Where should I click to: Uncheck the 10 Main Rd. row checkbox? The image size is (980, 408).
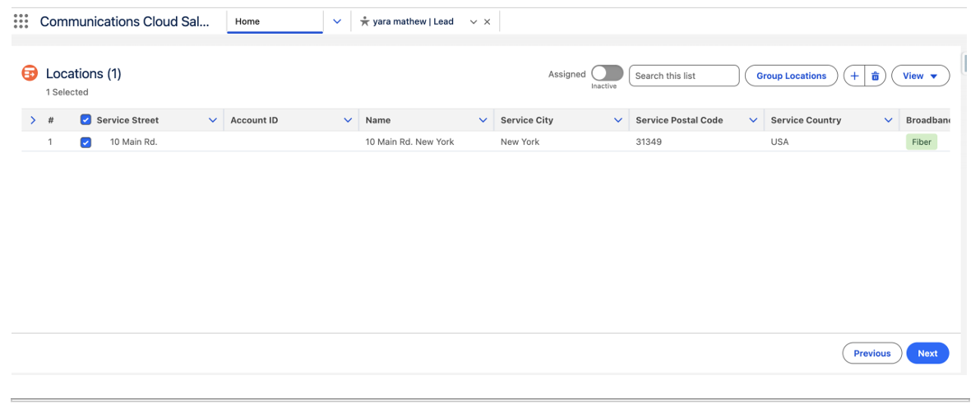(x=86, y=142)
